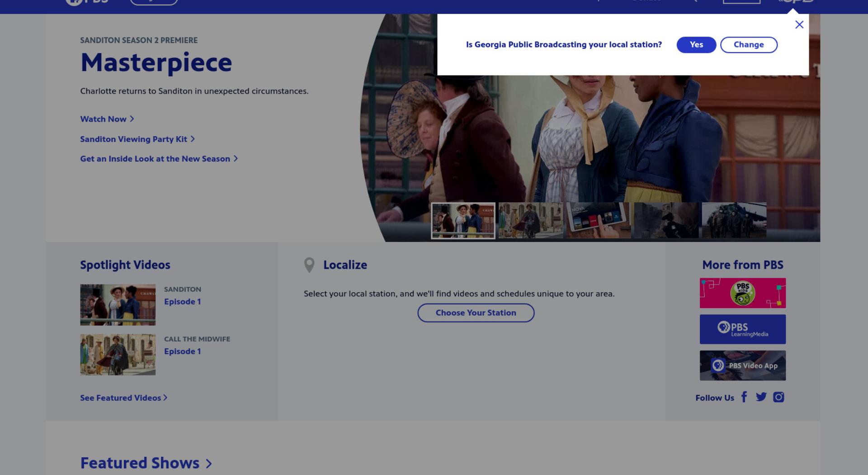Select the fourth dark carousel thumbnail

666,220
